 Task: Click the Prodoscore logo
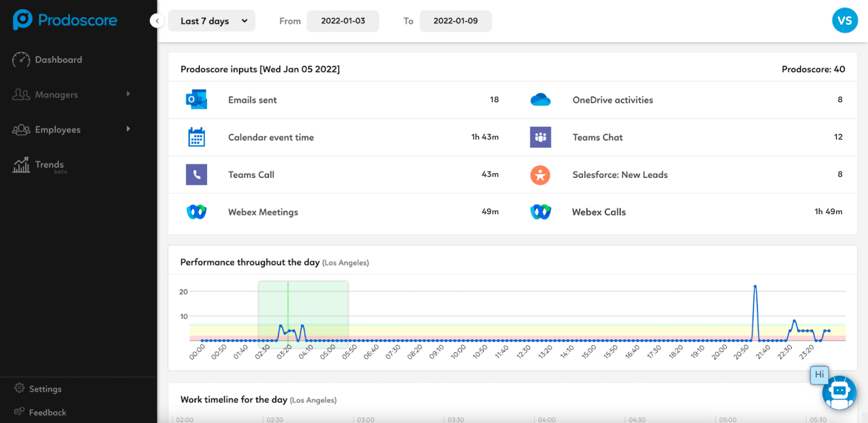pos(65,20)
